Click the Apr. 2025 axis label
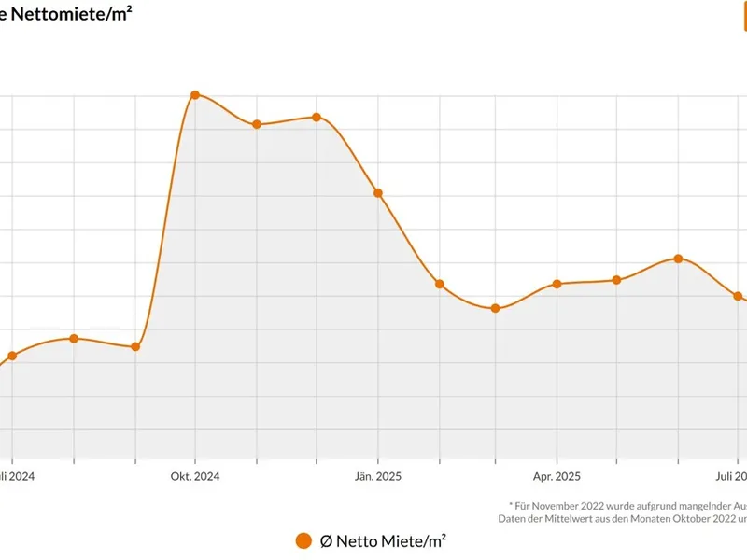Viewport: 747px width, 560px height. pos(557,477)
